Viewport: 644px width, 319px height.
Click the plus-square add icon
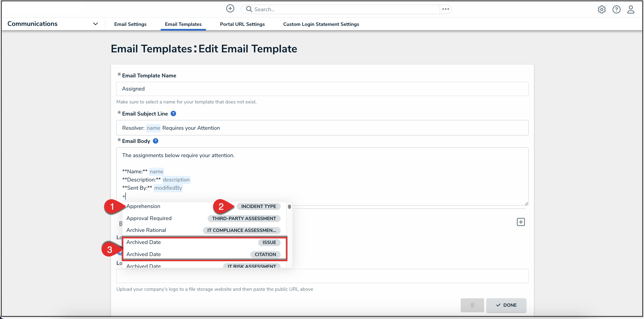coord(521,222)
